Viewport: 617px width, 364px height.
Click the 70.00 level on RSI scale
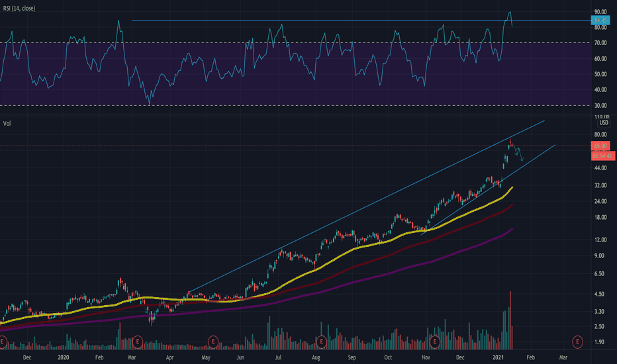(x=600, y=43)
